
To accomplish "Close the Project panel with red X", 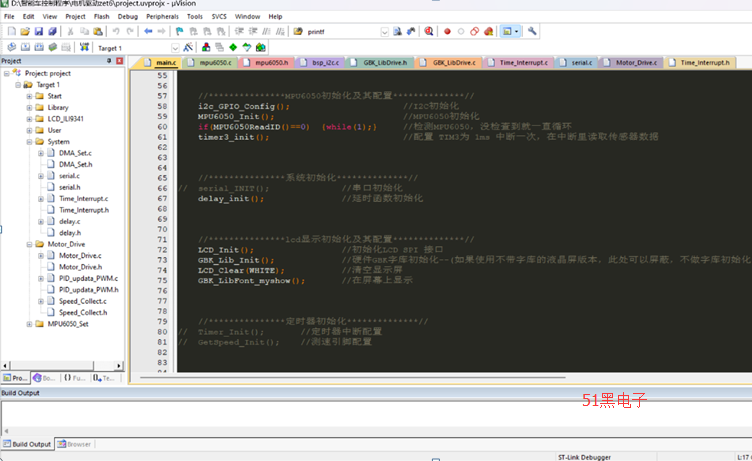I will (119, 61).
